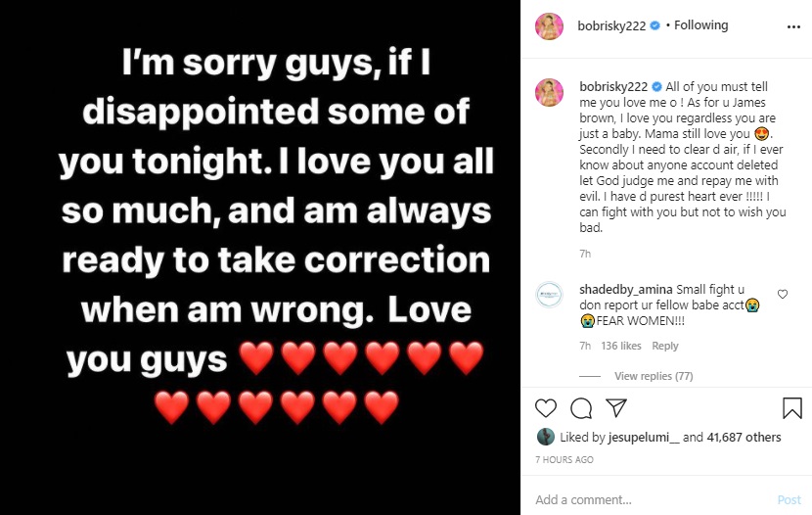Click bobrisky222 avatar beside caption
The image size is (812, 515).
pos(549,93)
